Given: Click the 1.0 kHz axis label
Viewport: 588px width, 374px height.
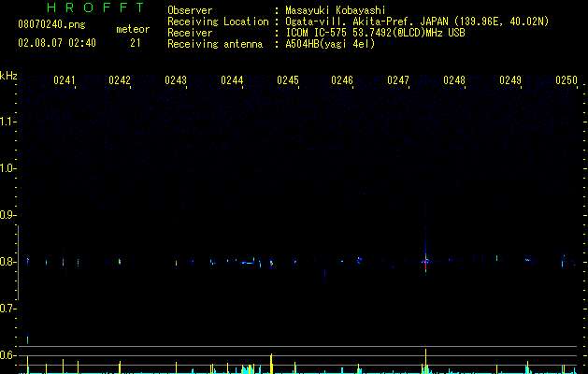Looking at the screenshot, I should click(x=7, y=168).
